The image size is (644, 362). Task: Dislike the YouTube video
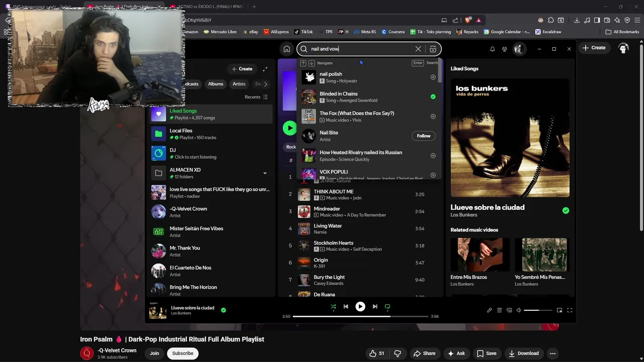click(397, 353)
